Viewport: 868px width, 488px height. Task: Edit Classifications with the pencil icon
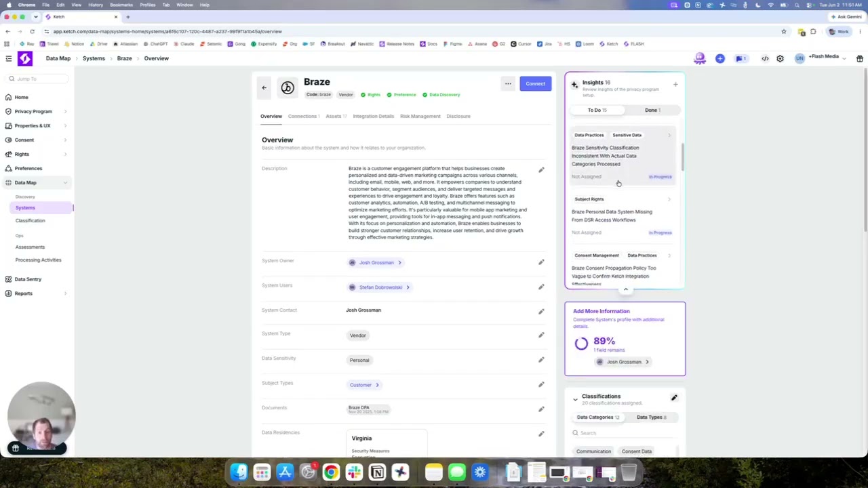click(674, 398)
